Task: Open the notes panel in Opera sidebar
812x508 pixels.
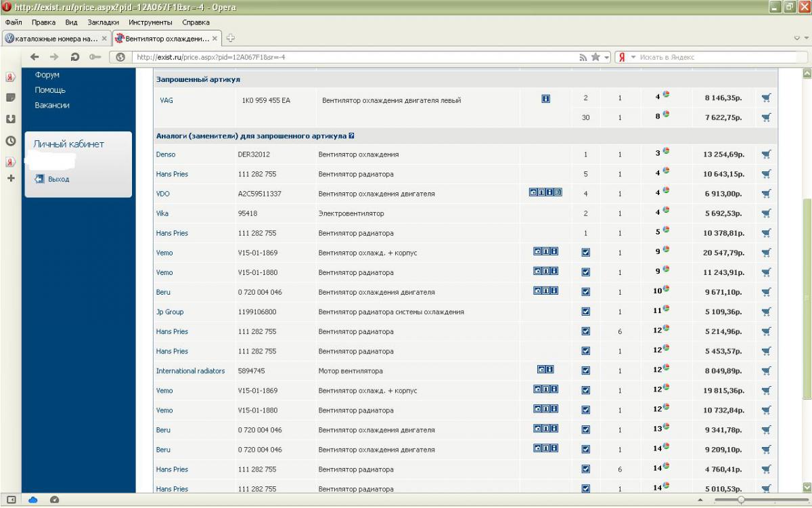Action: [x=11, y=98]
